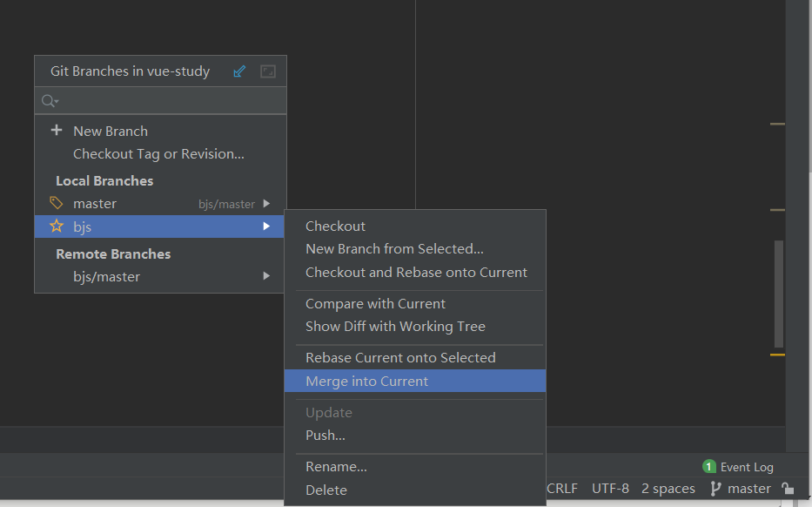Click the star icon beside bjs
Image resolution: width=812 pixels, height=507 pixels.
point(57,226)
